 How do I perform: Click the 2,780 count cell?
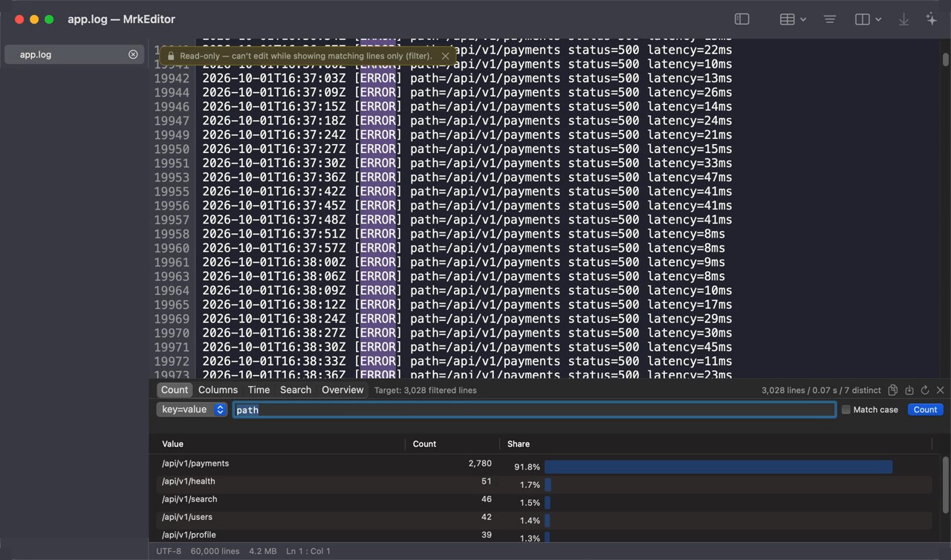click(x=480, y=463)
